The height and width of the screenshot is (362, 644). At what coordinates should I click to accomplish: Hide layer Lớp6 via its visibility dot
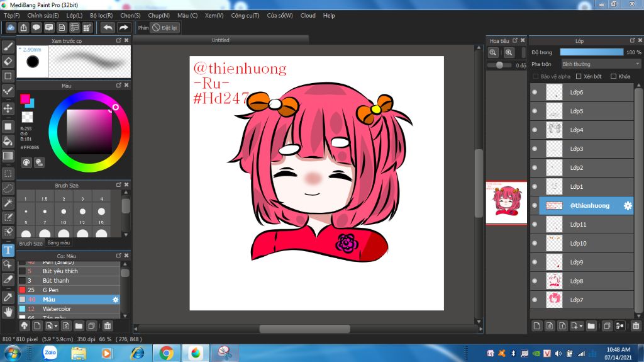(x=535, y=92)
